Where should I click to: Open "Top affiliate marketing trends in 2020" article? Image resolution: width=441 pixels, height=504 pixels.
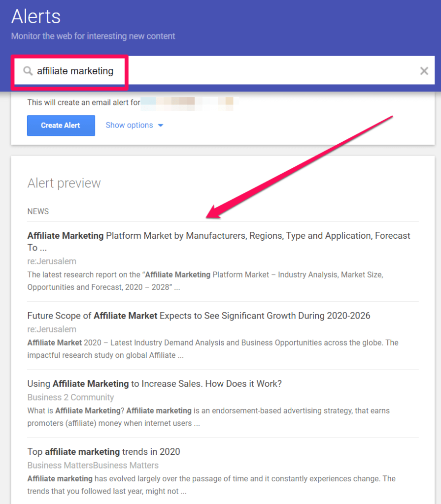[103, 451]
